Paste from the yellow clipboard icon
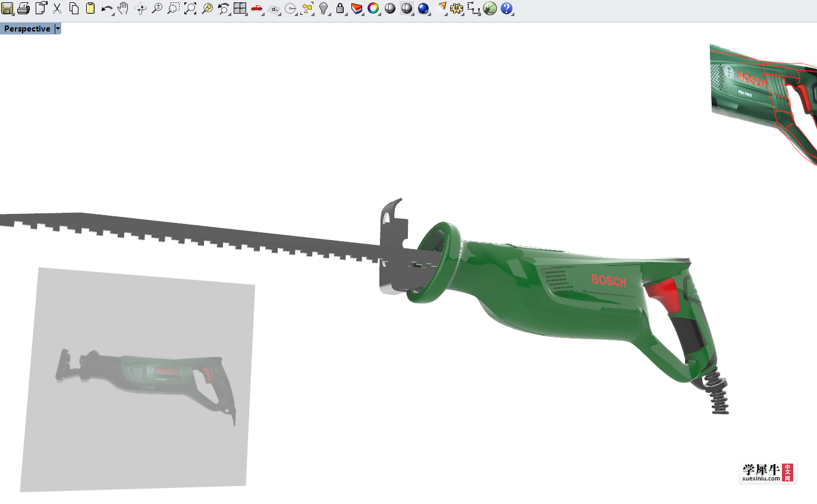The height and width of the screenshot is (504, 817). tap(90, 8)
